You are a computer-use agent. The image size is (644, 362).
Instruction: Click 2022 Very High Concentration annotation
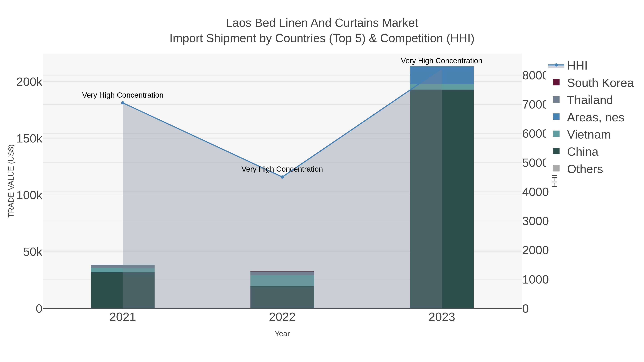(282, 169)
